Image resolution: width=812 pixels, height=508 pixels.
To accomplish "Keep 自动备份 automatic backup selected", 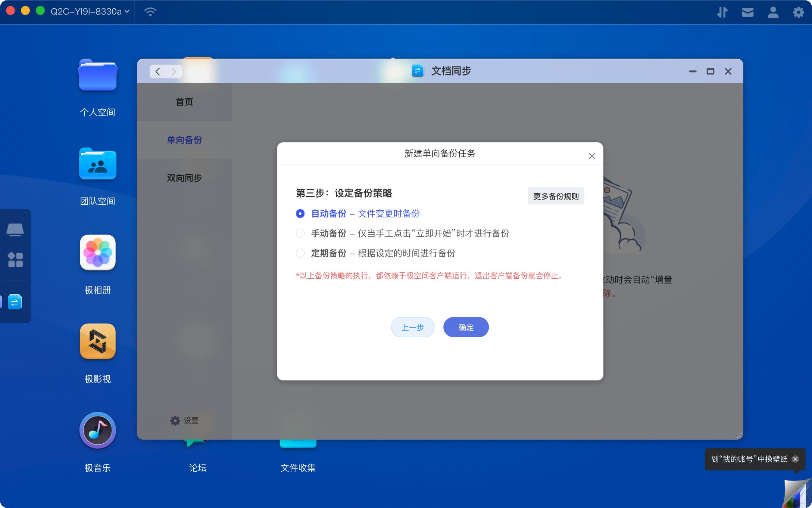I will tap(300, 213).
